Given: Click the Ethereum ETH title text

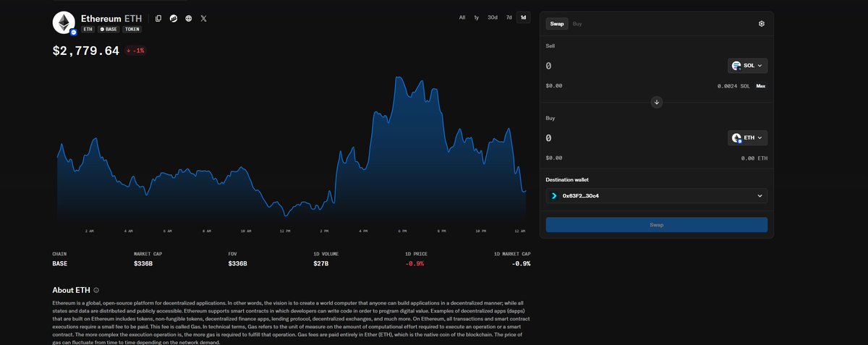Looking at the screenshot, I should tap(111, 17).
